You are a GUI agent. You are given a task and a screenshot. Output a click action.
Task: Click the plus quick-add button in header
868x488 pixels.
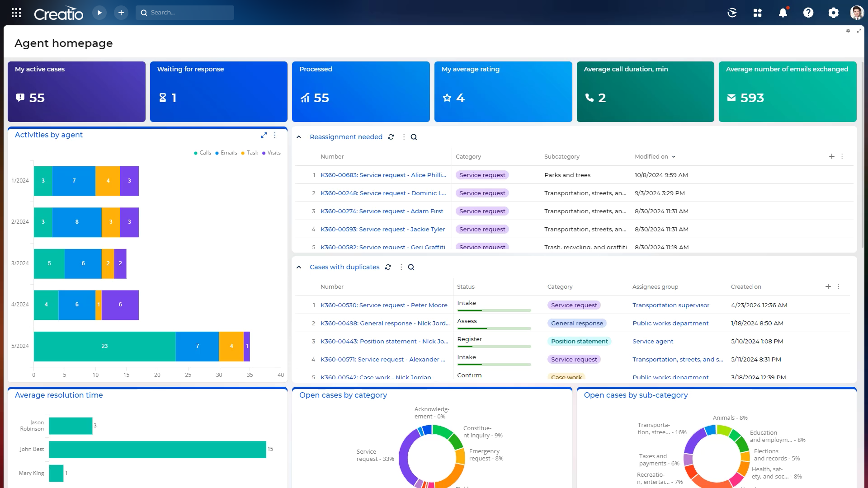click(x=121, y=13)
